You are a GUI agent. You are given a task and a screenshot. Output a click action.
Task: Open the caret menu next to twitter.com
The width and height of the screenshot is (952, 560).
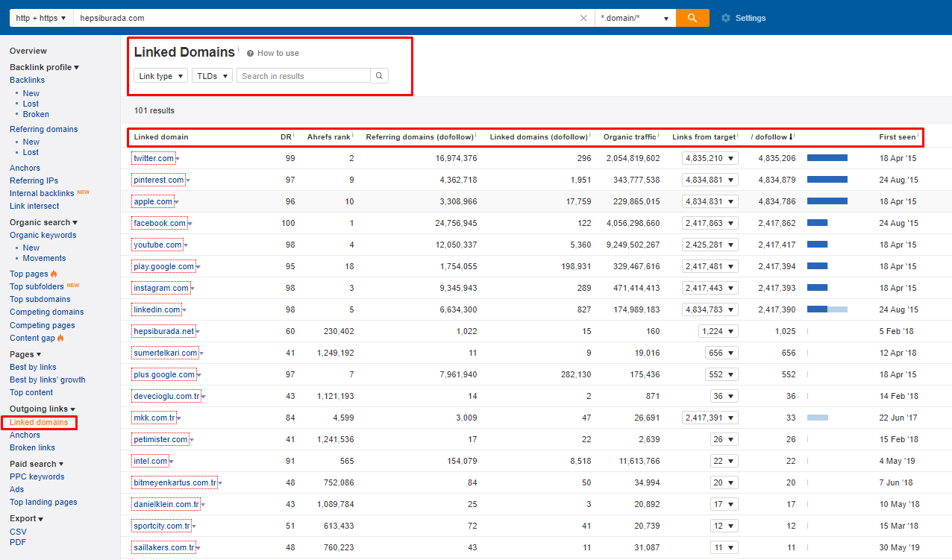[x=178, y=160]
